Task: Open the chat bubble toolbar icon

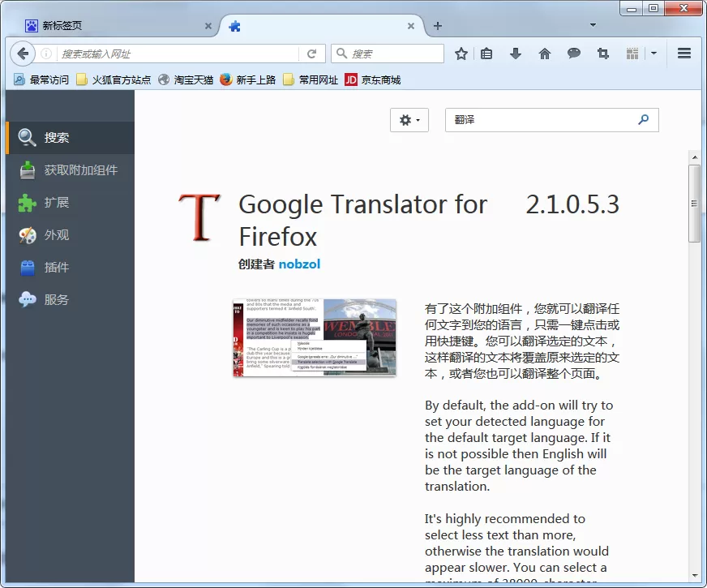Action: tap(574, 54)
